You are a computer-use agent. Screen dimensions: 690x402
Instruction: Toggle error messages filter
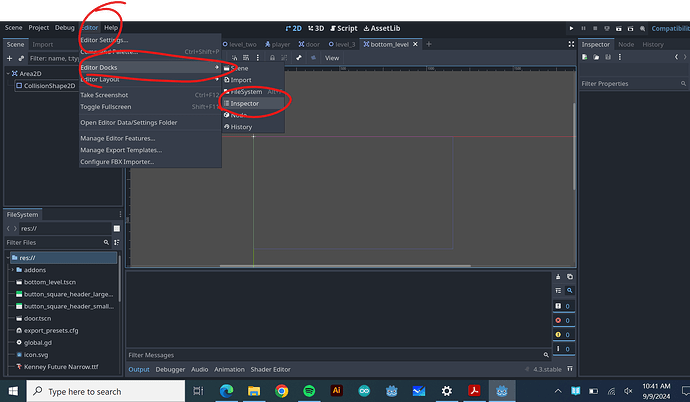tap(564, 320)
